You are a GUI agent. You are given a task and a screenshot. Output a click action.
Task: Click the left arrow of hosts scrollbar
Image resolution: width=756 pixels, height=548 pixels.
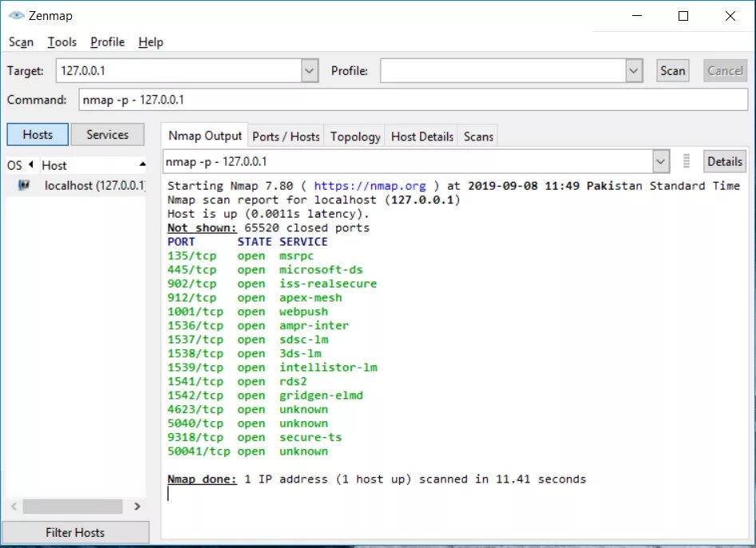click(14, 506)
